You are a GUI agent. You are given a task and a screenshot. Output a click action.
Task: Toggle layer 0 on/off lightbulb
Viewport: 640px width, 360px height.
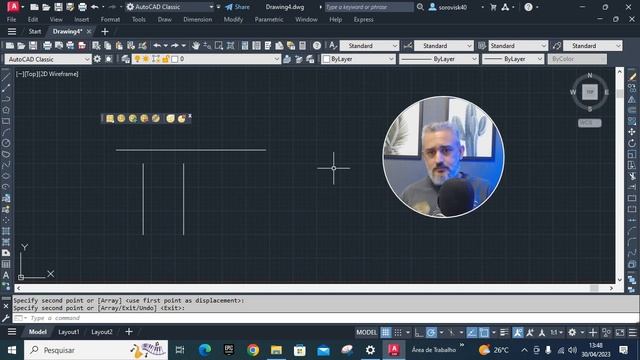[x=137, y=59]
